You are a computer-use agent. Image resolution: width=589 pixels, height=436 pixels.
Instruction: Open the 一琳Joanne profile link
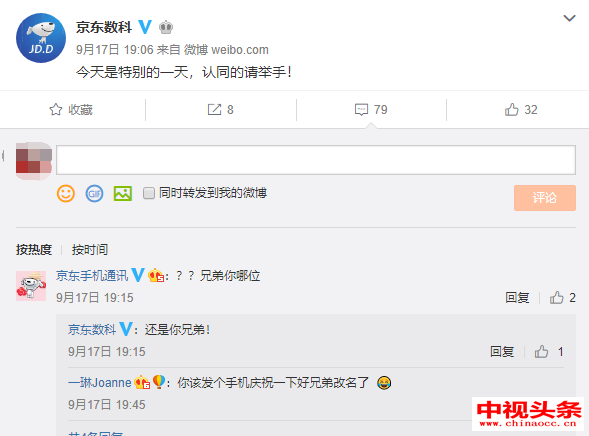pyautogui.click(x=100, y=383)
